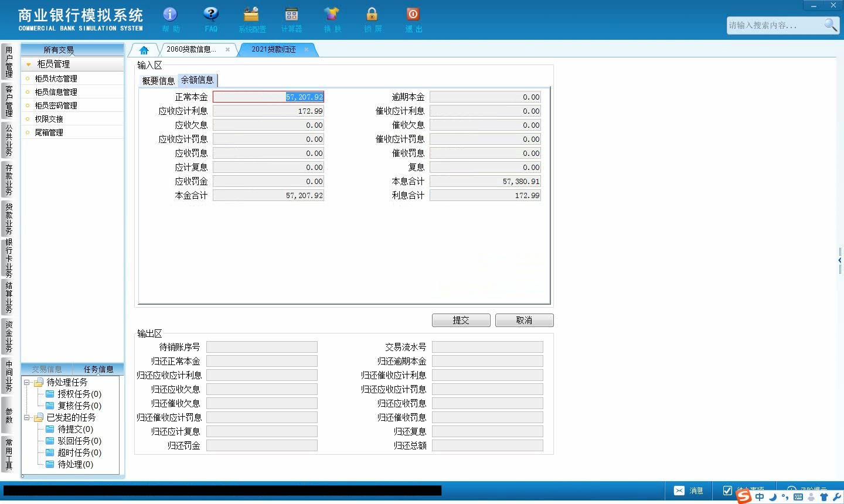Close the 2021贷款归还 tab
Screen dimensions: 844x504
point(306,50)
